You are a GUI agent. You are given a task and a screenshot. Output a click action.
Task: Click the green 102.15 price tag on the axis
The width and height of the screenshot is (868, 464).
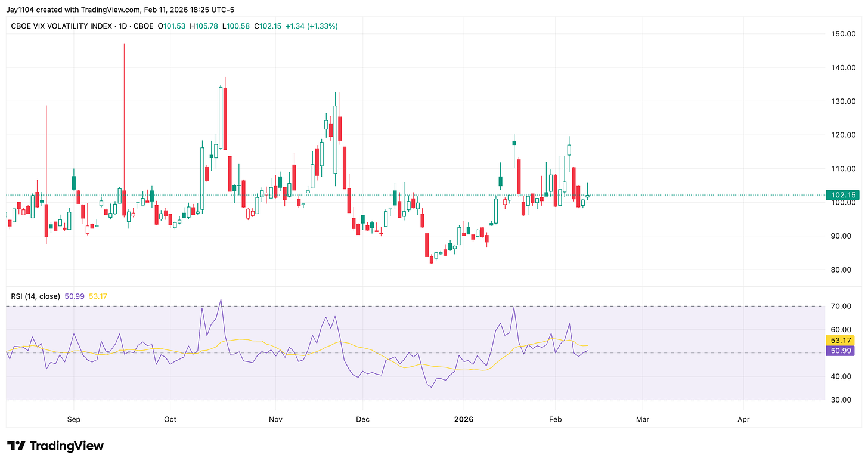click(x=842, y=195)
